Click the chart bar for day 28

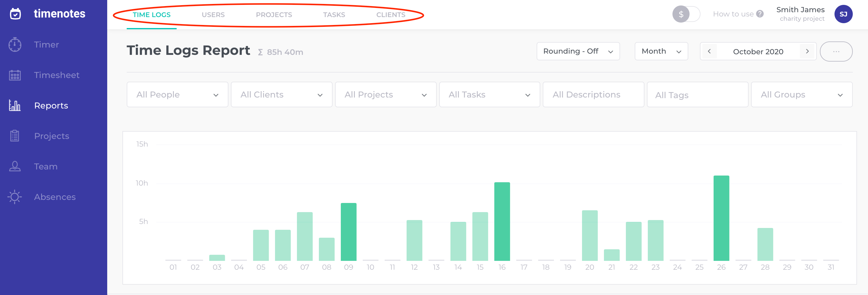[x=765, y=244]
